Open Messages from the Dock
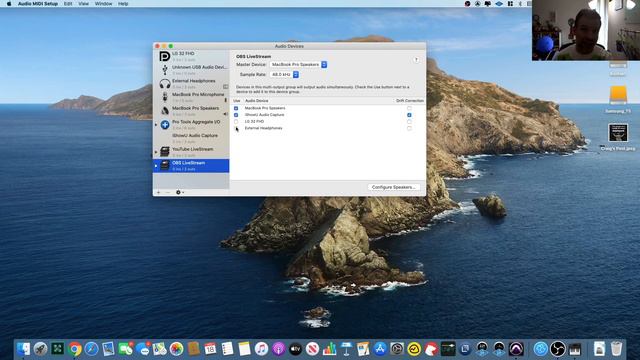The width and height of the screenshot is (640, 360). 142,349
